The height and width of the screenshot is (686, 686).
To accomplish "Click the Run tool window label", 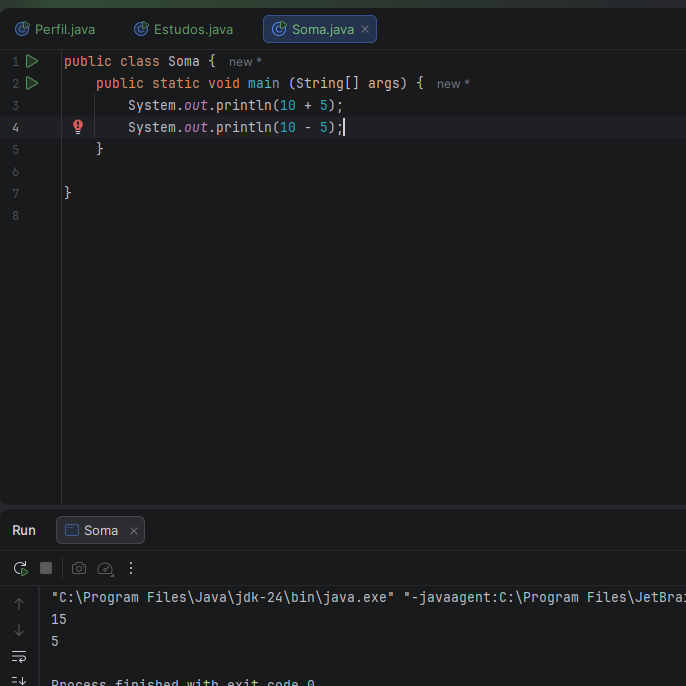I will tap(24, 531).
